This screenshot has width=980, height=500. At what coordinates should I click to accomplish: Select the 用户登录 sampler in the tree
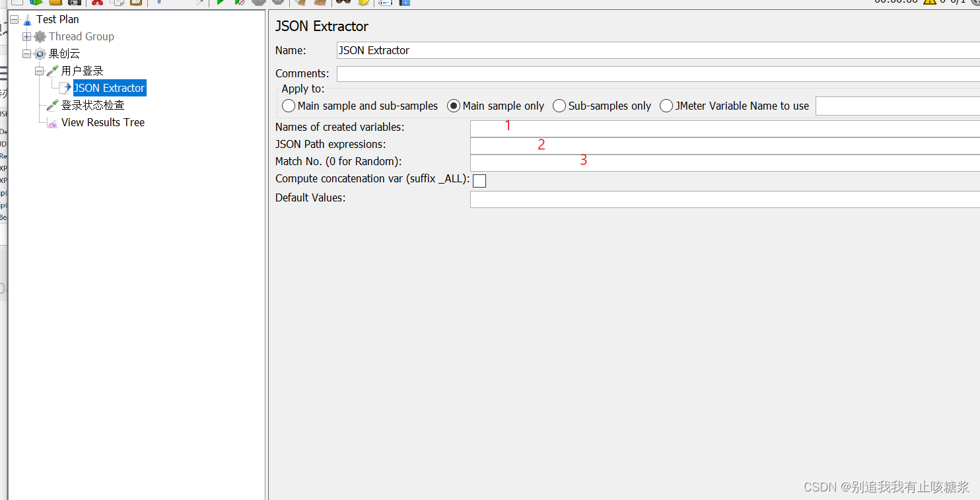82,71
